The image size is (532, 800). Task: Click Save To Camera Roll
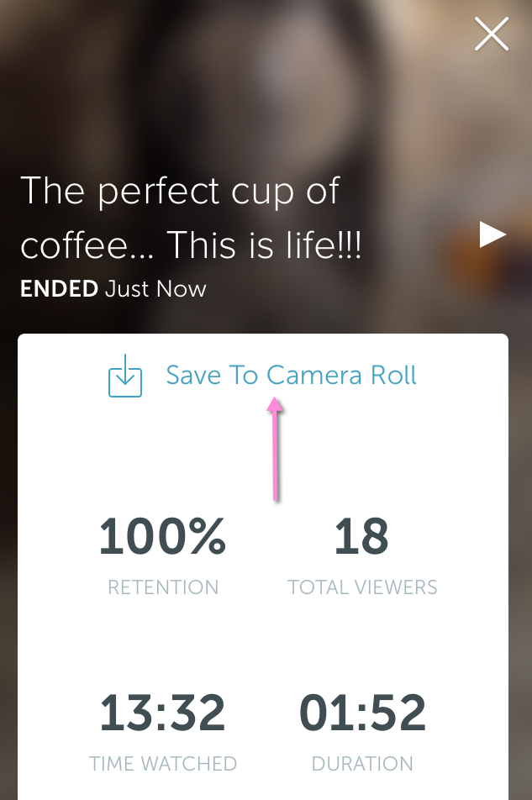pyautogui.click(x=291, y=375)
